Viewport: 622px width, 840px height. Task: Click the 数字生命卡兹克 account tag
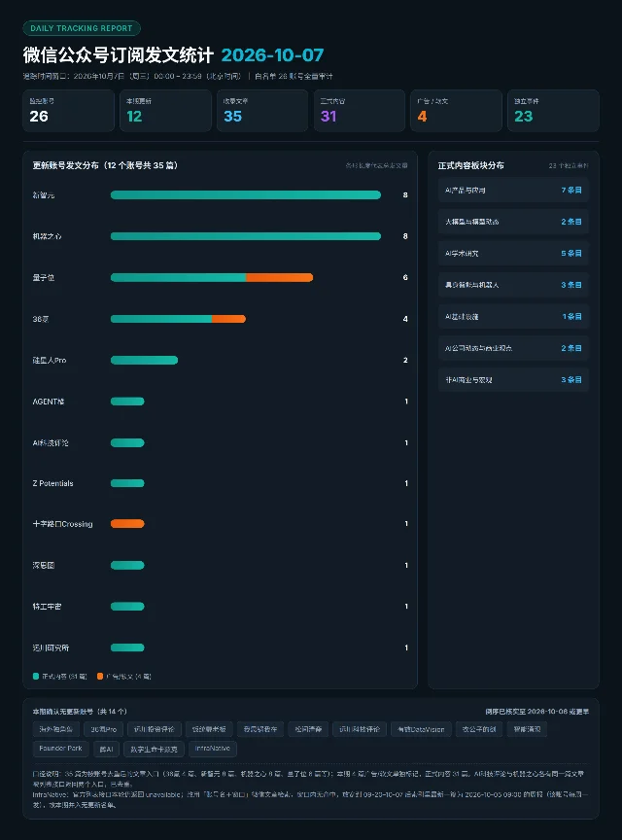[x=155, y=749]
